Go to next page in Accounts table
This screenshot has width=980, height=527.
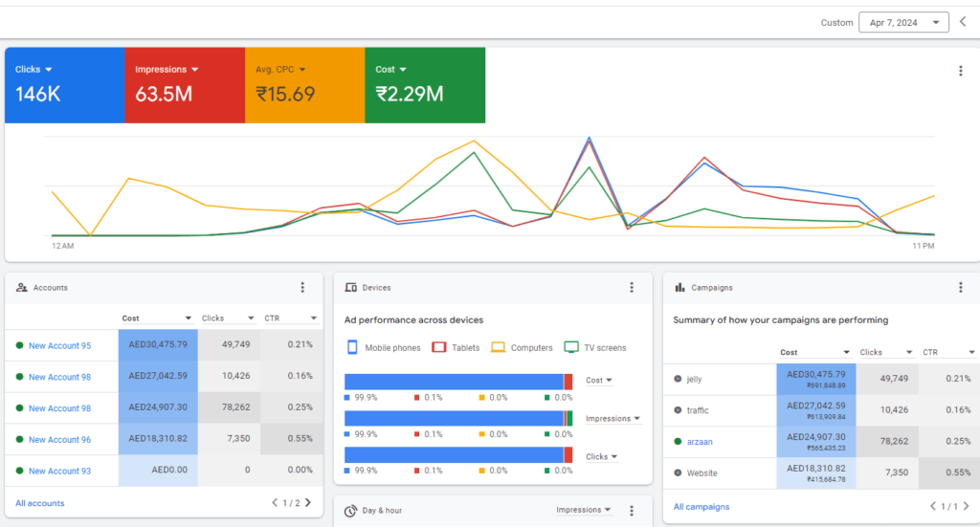point(306,503)
